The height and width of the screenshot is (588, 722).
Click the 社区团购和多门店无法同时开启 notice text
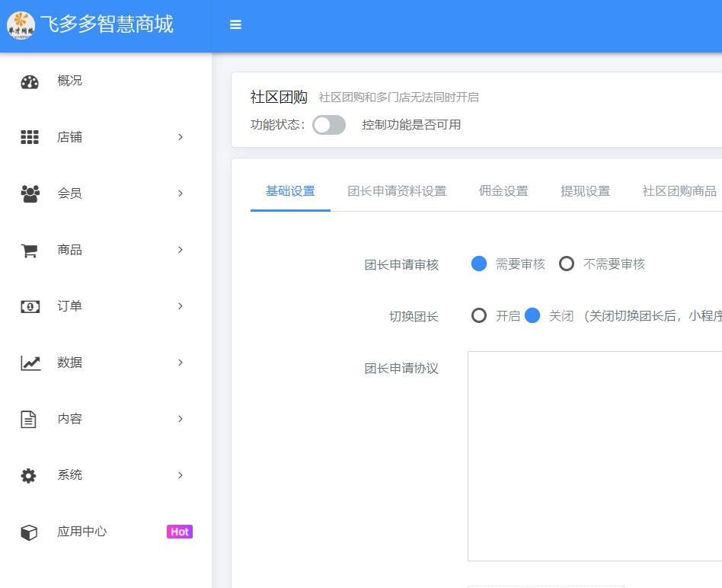click(x=399, y=97)
